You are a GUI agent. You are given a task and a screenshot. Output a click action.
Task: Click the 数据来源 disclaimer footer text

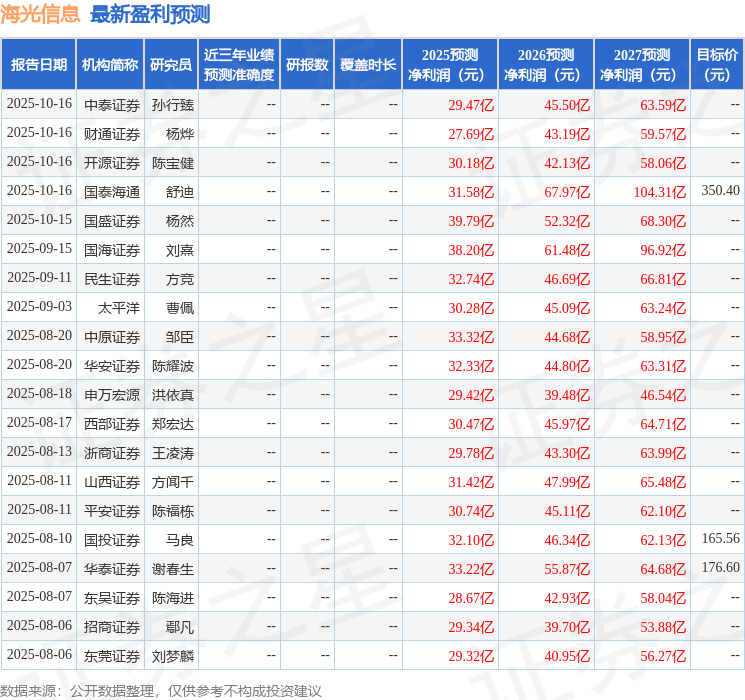pyautogui.click(x=161, y=690)
